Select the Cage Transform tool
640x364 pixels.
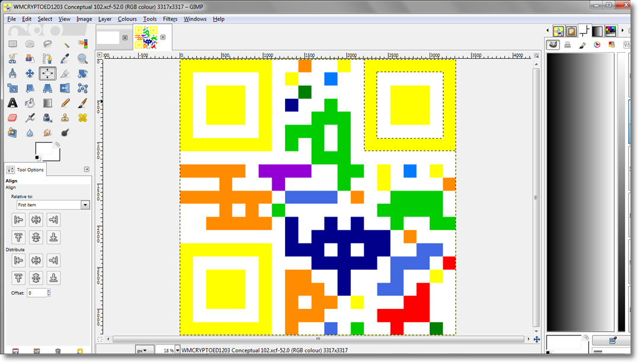82,88
